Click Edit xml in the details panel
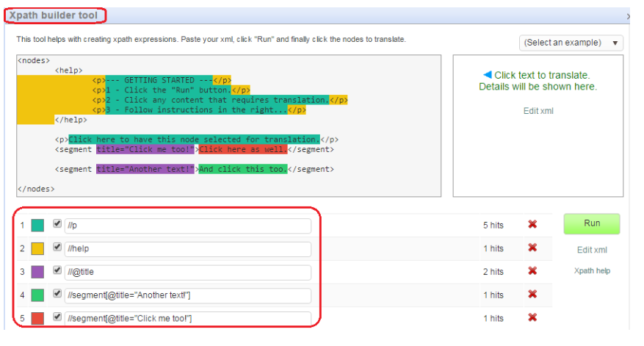The image size is (644, 346). [x=538, y=111]
